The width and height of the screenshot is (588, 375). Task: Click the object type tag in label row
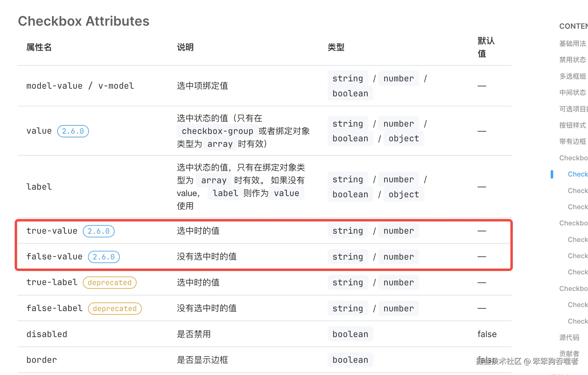tap(403, 194)
